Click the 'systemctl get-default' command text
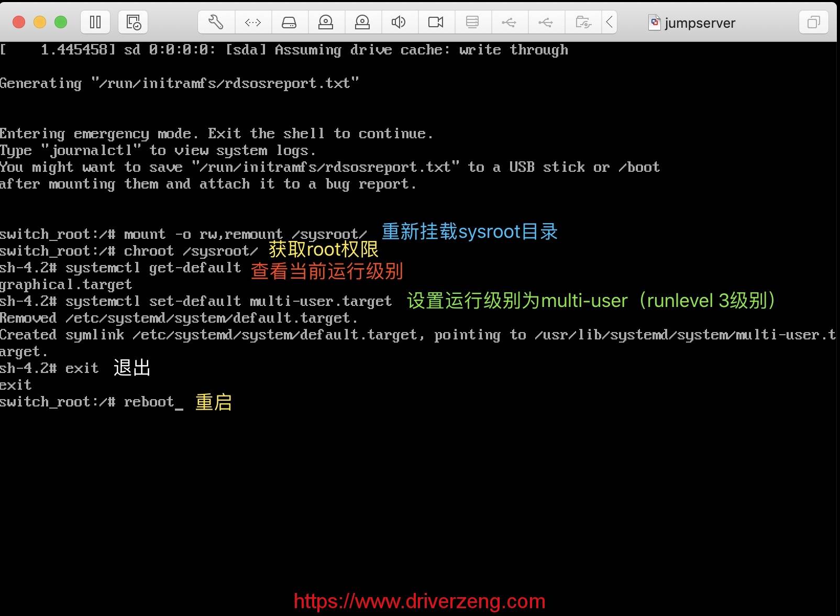Image resolution: width=840 pixels, height=616 pixels. pos(153,268)
